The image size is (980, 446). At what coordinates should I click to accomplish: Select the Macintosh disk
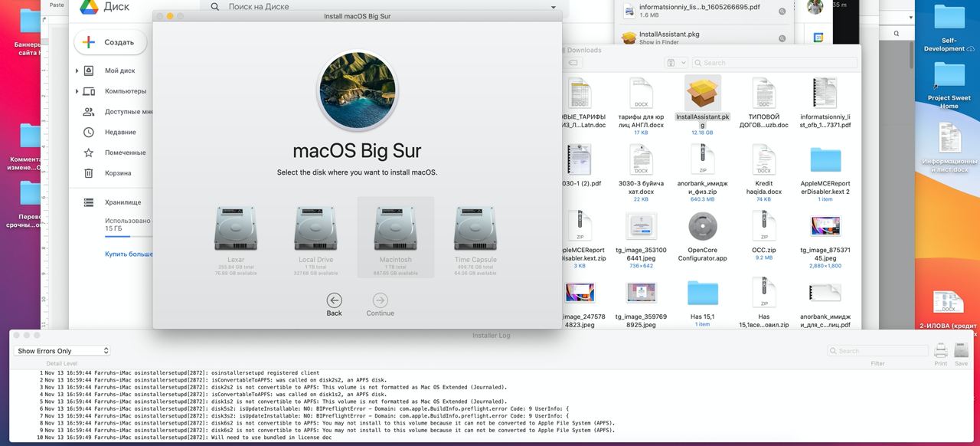coord(395,237)
